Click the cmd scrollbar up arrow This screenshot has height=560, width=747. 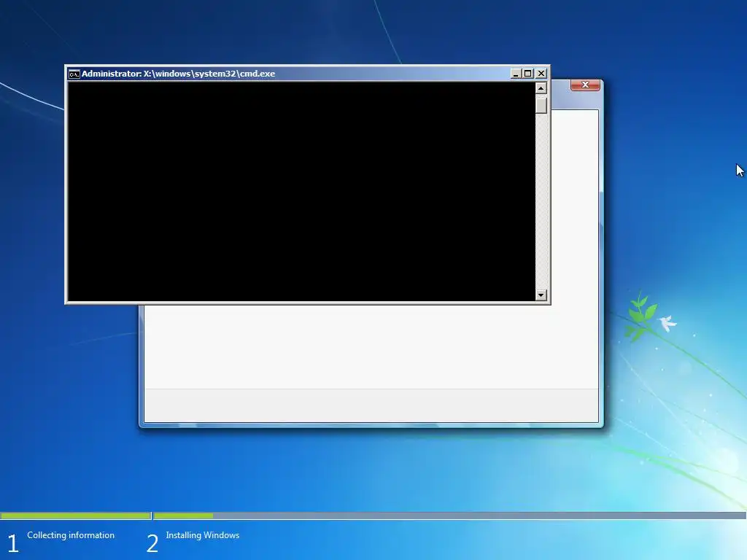541,88
